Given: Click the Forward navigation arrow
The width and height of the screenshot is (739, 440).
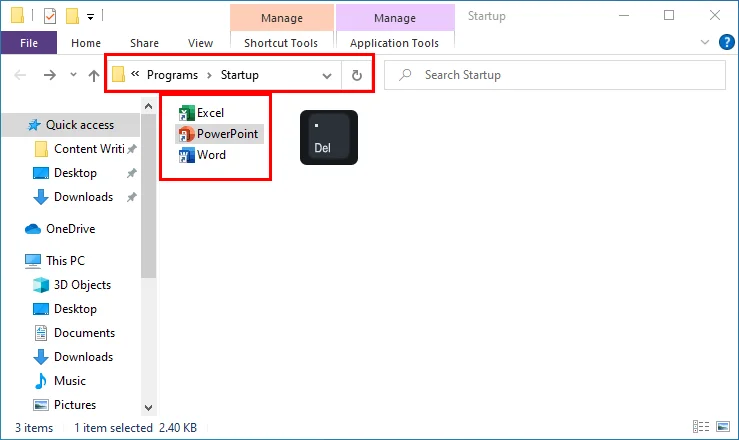Looking at the screenshot, I should [x=50, y=75].
